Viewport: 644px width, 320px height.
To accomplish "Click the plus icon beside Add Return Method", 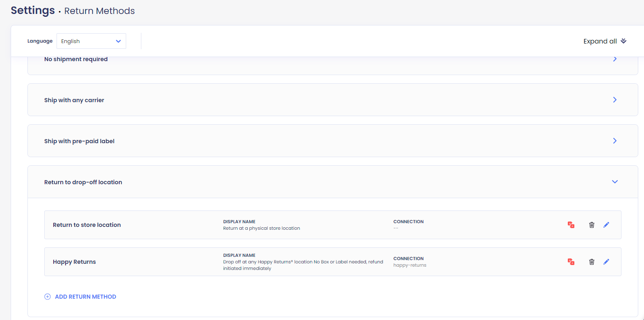I will pyautogui.click(x=48, y=297).
